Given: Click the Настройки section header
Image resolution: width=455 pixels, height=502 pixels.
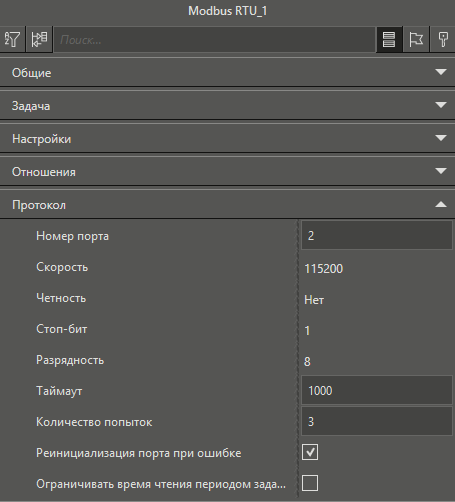Looking at the screenshot, I should (227, 138).
